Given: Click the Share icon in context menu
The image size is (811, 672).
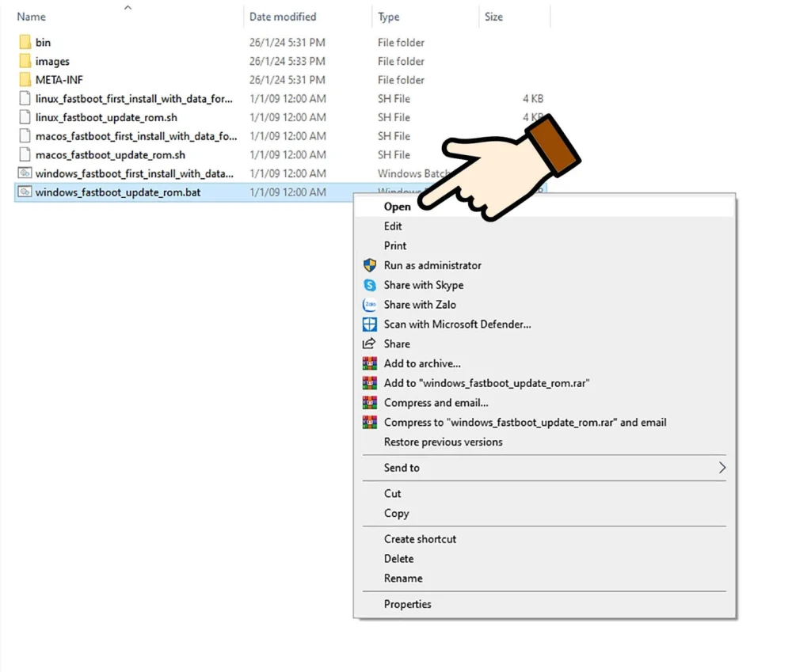Looking at the screenshot, I should [x=369, y=344].
